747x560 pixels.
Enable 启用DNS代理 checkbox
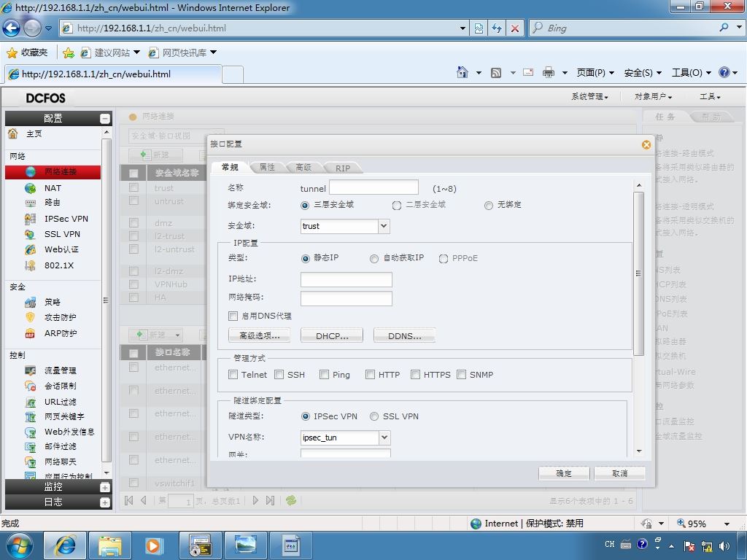click(233, 316)
